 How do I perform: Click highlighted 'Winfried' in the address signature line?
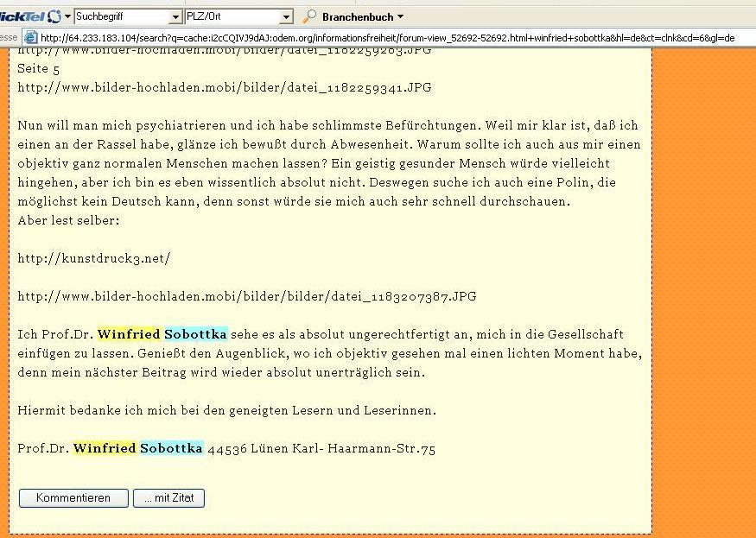pyautogui.click(x=105, y=448)
